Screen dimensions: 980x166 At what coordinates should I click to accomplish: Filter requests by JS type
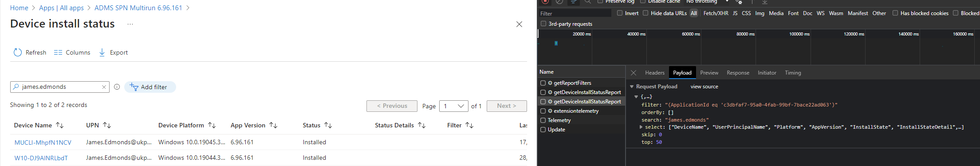735,13
